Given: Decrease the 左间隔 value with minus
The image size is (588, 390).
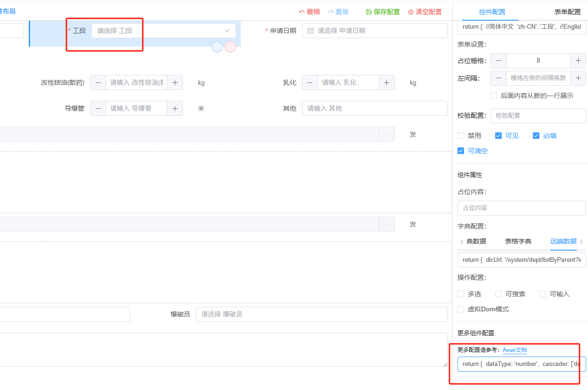Looking at the screenshot, I should [x=498, y=78].
